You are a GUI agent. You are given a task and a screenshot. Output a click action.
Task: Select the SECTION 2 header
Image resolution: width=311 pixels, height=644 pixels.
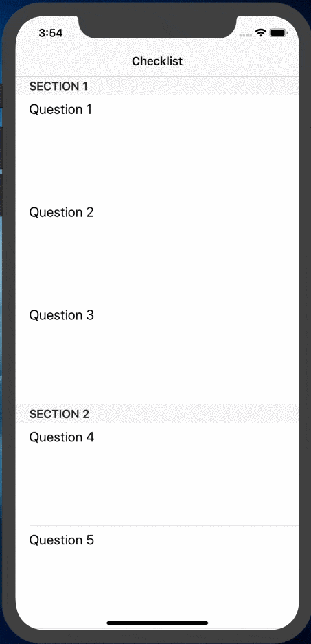pos(157,414)
